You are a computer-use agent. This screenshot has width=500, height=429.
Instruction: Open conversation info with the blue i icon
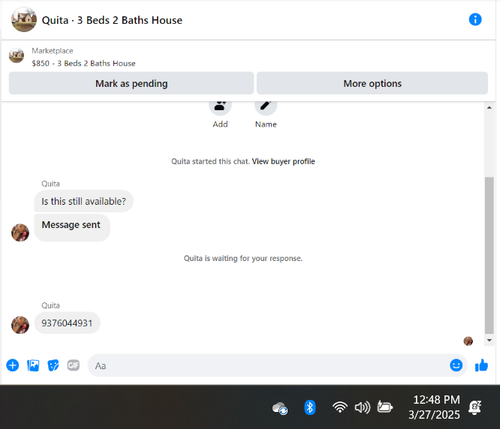tap(475, 19)
